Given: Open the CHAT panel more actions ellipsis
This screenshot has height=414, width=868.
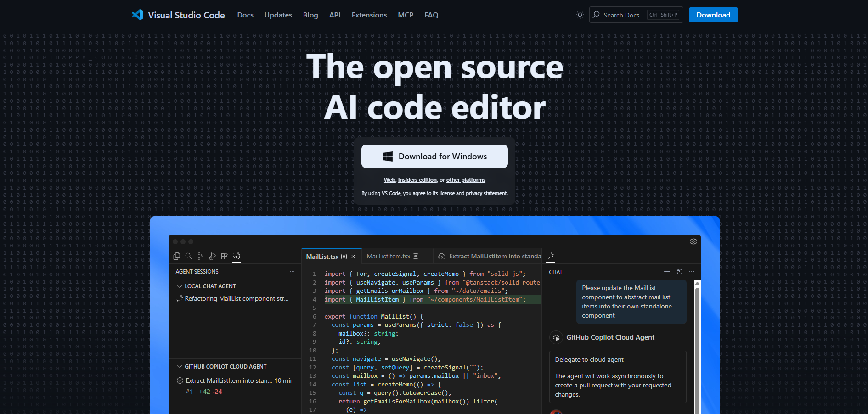Looking at the screenshot, I should point(692,272).
